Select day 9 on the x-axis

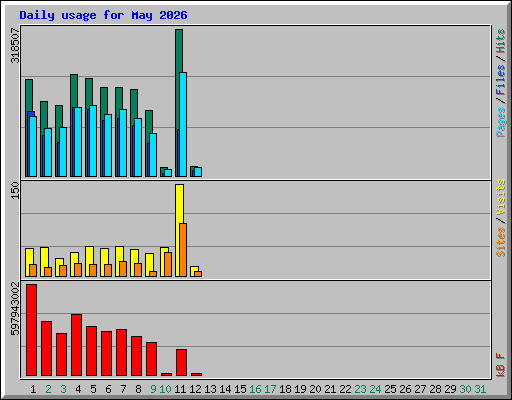[x=153, y=389]
